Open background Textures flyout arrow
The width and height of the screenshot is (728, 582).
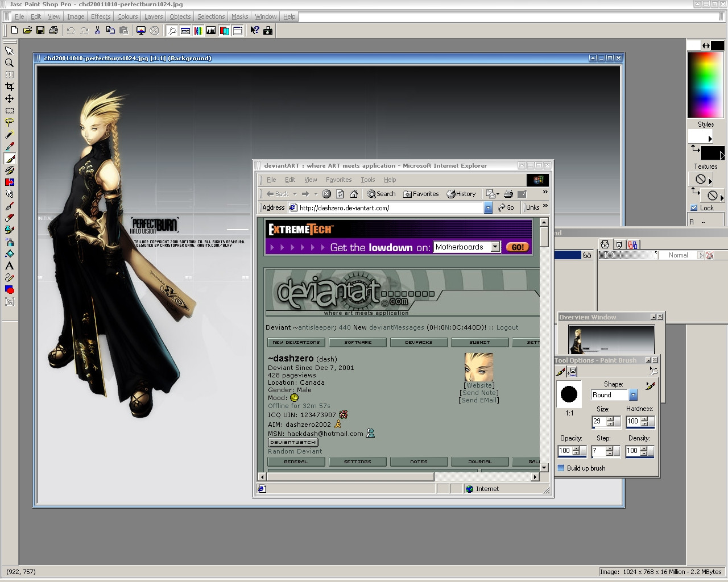point(722,197)
